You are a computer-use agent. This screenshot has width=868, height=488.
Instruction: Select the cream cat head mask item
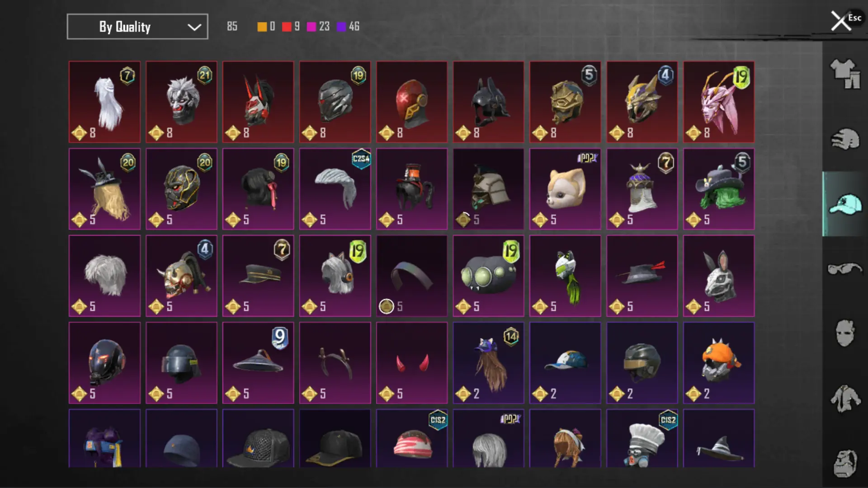pyautogui.click(x=565, y=189)
